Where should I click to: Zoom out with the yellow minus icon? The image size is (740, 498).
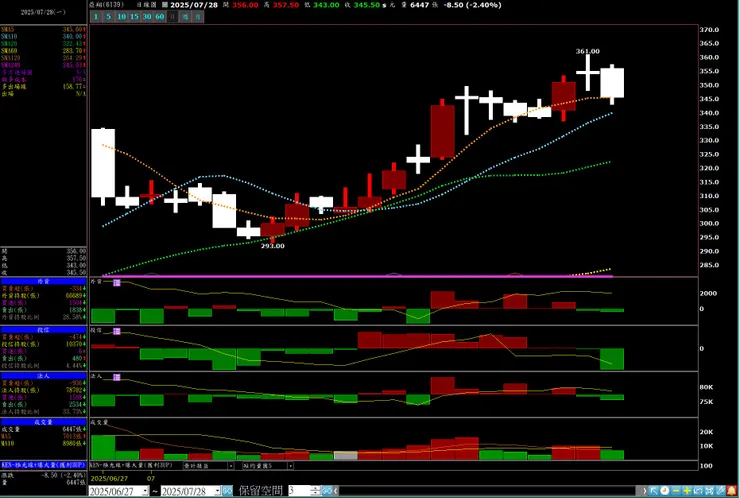click(676, 491)
